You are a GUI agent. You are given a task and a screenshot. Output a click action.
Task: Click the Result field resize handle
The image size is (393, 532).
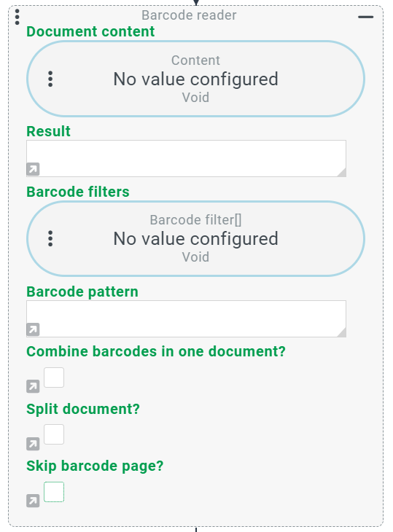click(342, 173)
